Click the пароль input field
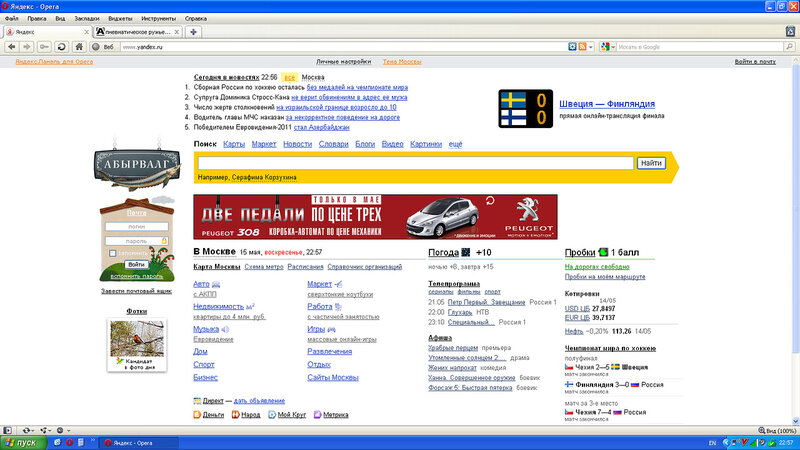This screenshot has width=800, height=450. point(137,240)
